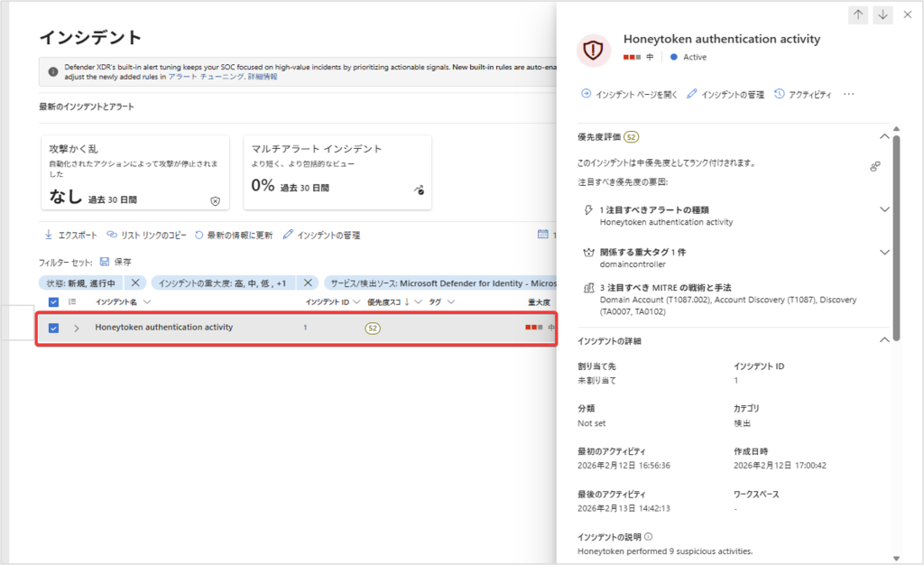Remove the 状態: 新規, 進行中 filter
Screen dimensions: 924x565
[x=135, y=282]
